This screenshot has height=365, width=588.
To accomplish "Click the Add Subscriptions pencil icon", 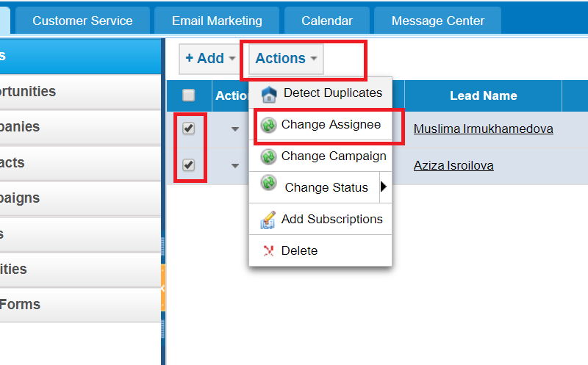I will 268,220.
